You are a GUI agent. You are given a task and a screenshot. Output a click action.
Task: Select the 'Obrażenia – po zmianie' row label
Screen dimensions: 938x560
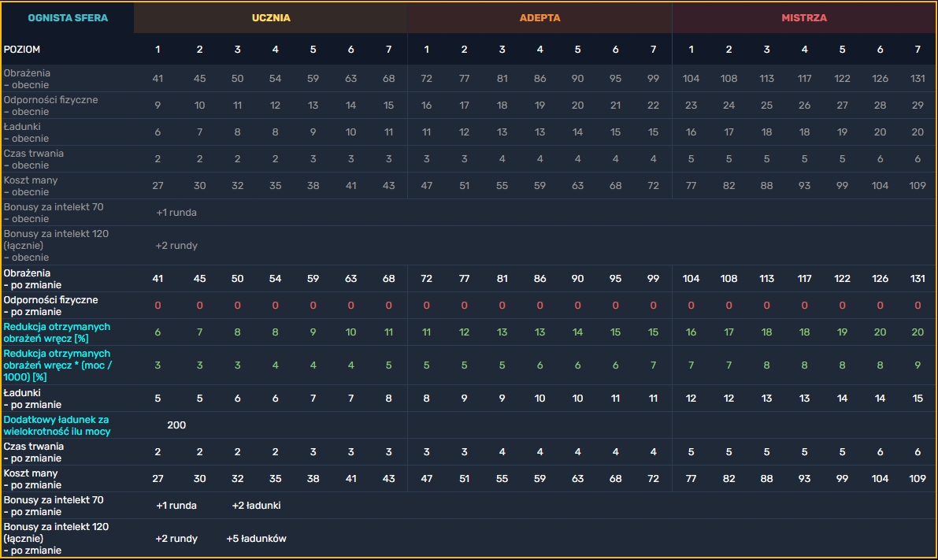click(32, 280)
